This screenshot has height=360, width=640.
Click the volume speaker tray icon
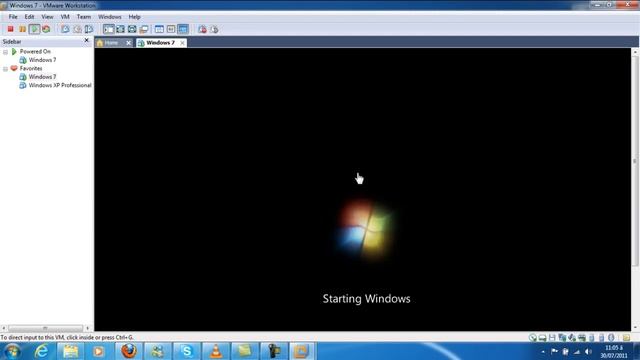(588, 351)
